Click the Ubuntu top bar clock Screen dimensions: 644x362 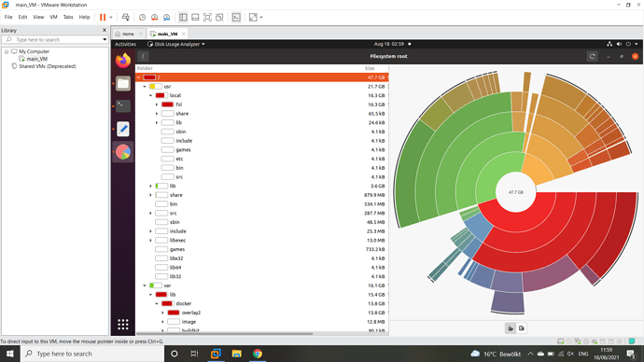(389, 44)
